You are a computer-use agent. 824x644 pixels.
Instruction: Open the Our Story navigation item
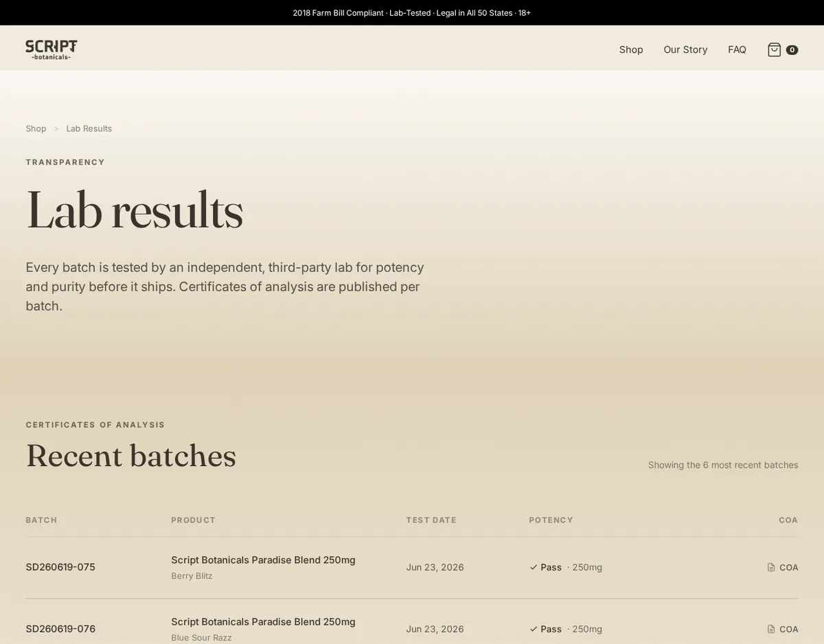[685, 49]
